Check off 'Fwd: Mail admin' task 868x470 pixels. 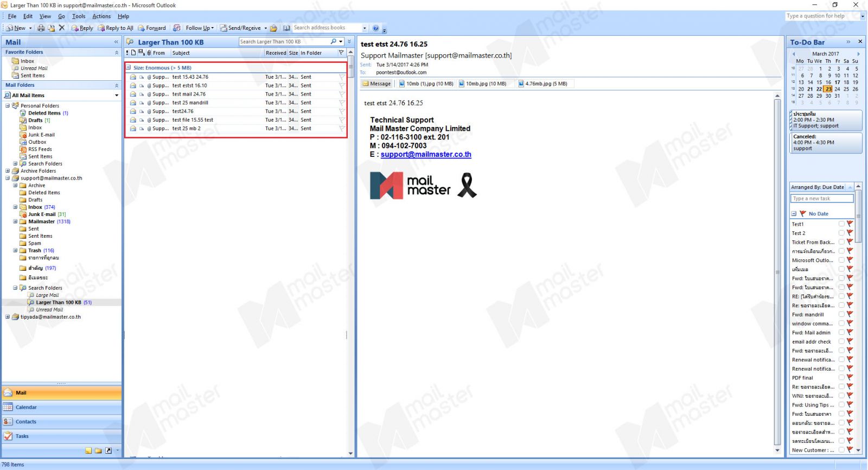pyautogui.click(x=841, y=333)
